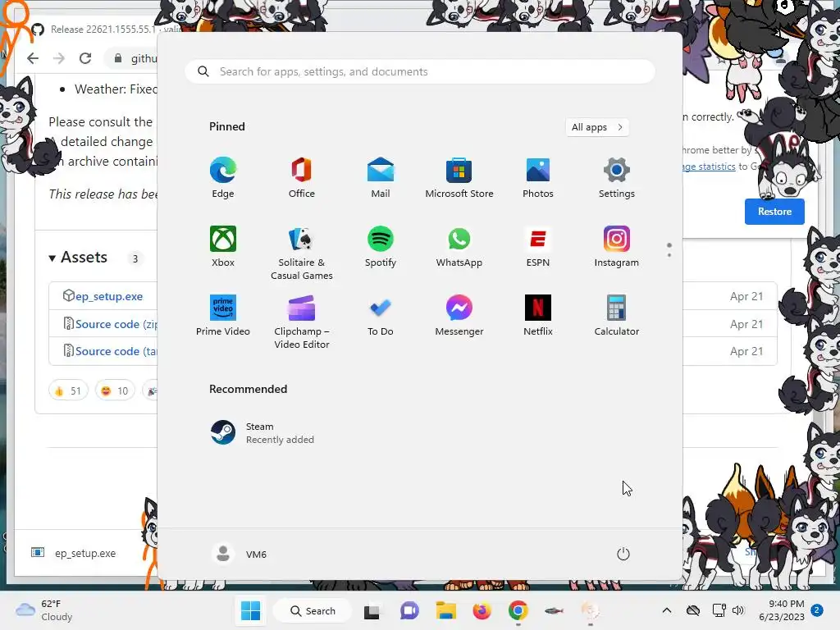The image size is (840, 630).
Task: Launch Office from pinned apps
Action: [x=302, y=178]
